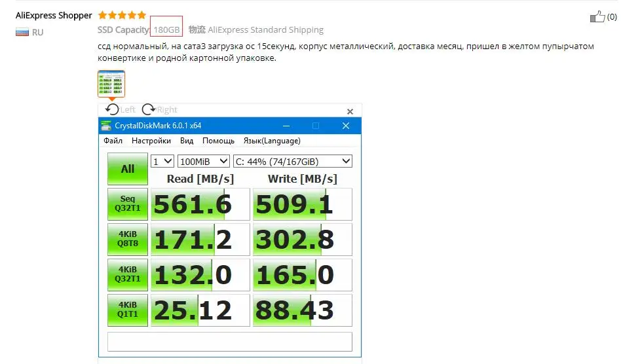Open the review's benchmark thumbnail image
This screenshot has width=621, height=364.
(111, 84)
